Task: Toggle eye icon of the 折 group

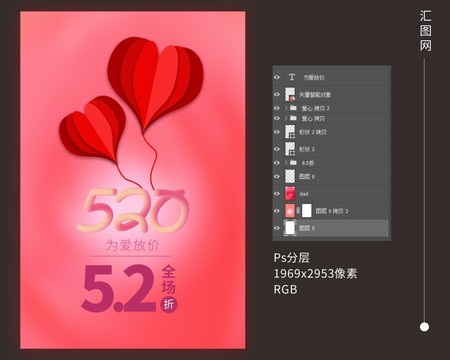Action: tap(277, 163)
